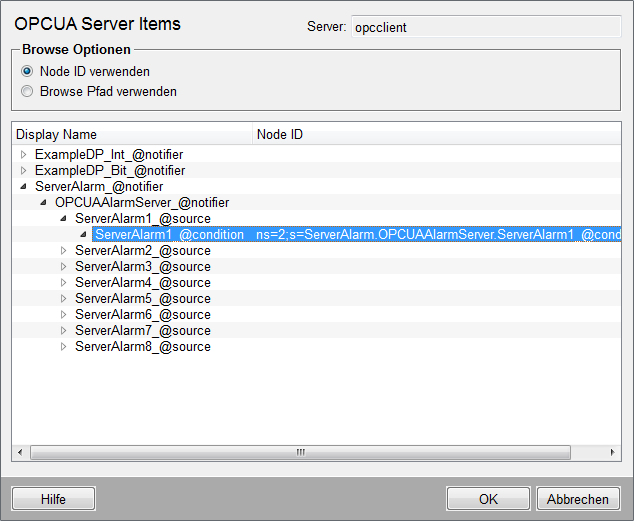The image size is (634, 521).
Task: Select the Browse Pfad verwenden option
Action: coord(27,91)
